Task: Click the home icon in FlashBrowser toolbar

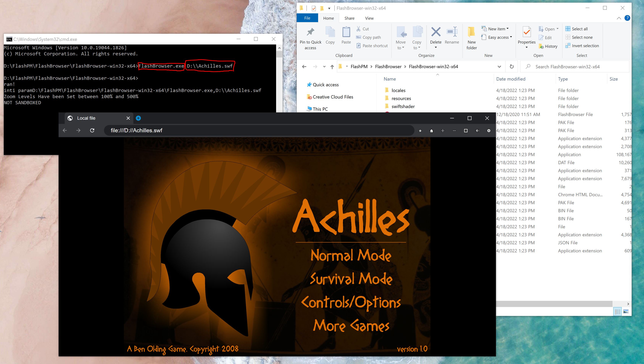Action: (431, 131)
